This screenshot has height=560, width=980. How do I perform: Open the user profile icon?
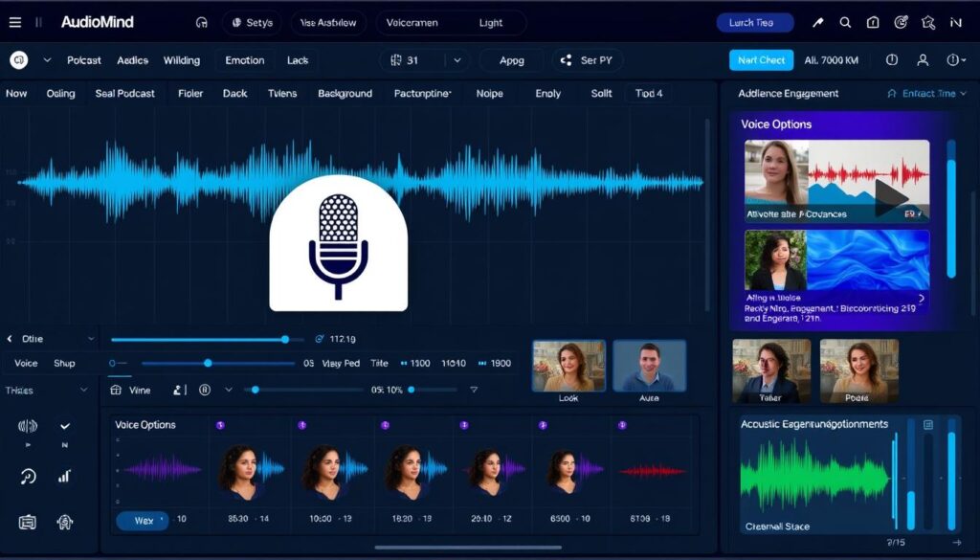pyautogui.click(x=923, y=60)
